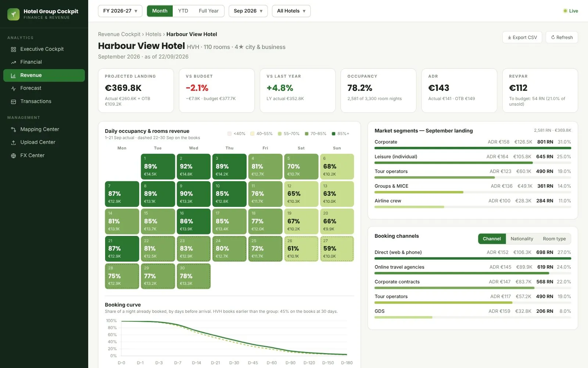
Task: Click the Financial trend icon
Action: point(14,62)
